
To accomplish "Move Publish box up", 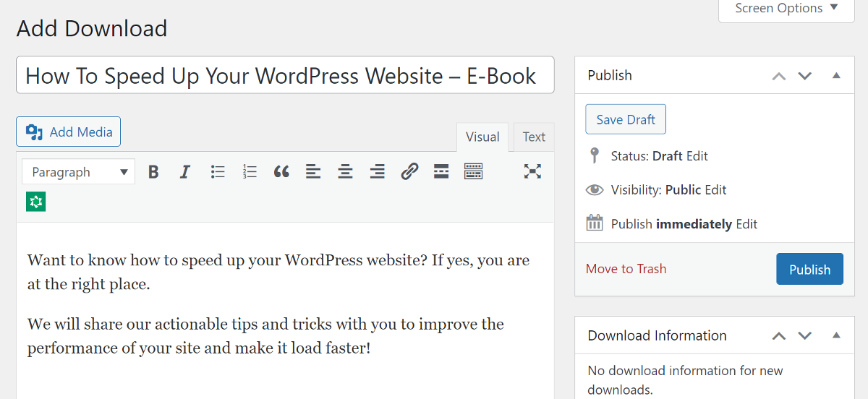I will tap(779, 76).
